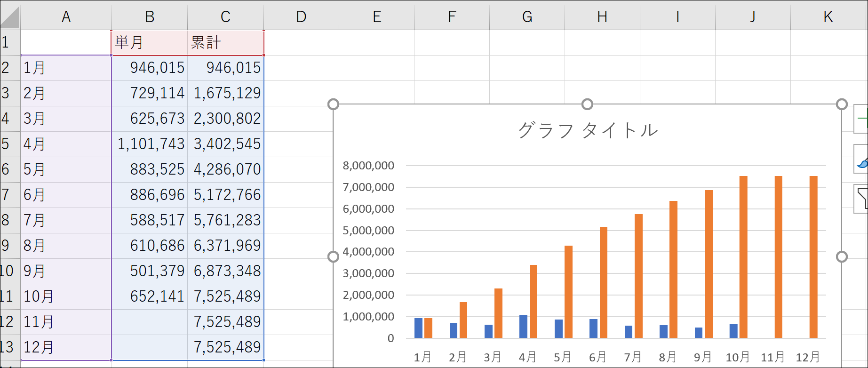The width and height of the screenshot is (868, 368).
Task: Click cell with value 1,675,129
Action: pos(225,93)
